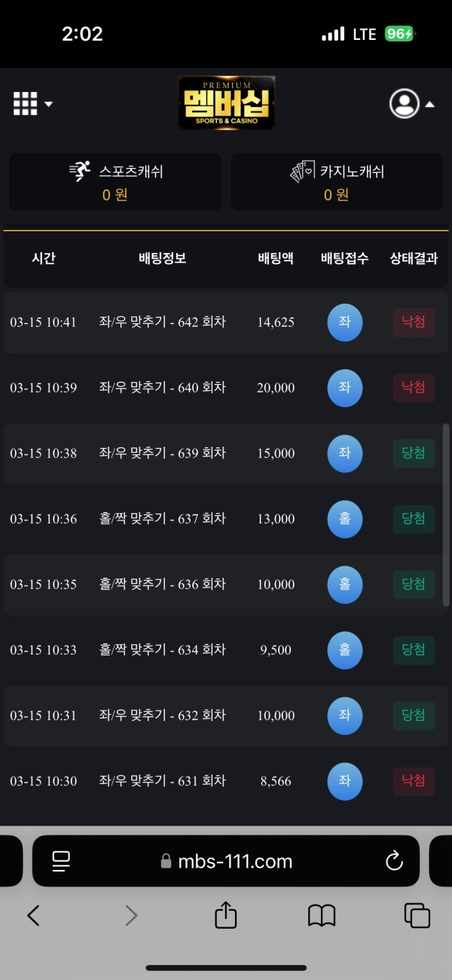
Task: Reload the page with Safari refresh icon
Action: point(394,861)
